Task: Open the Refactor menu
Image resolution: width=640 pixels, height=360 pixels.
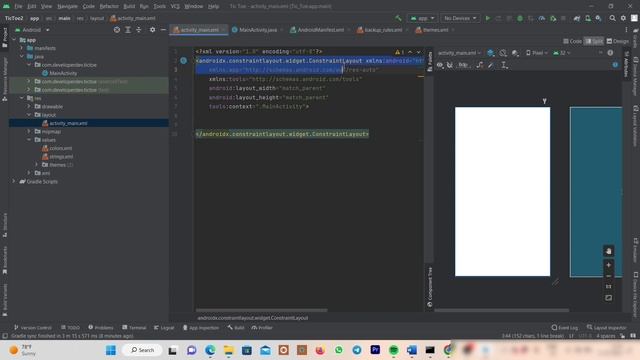Action: [x=109, y=7]
